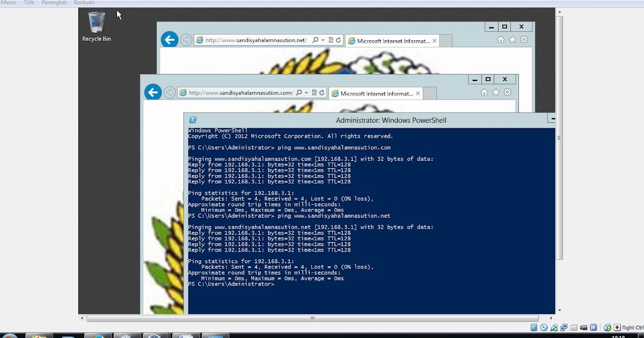This screenshot has width=644, height=338.
Task: Maximize the .com browser window
Action: click(x=488, y=79)
